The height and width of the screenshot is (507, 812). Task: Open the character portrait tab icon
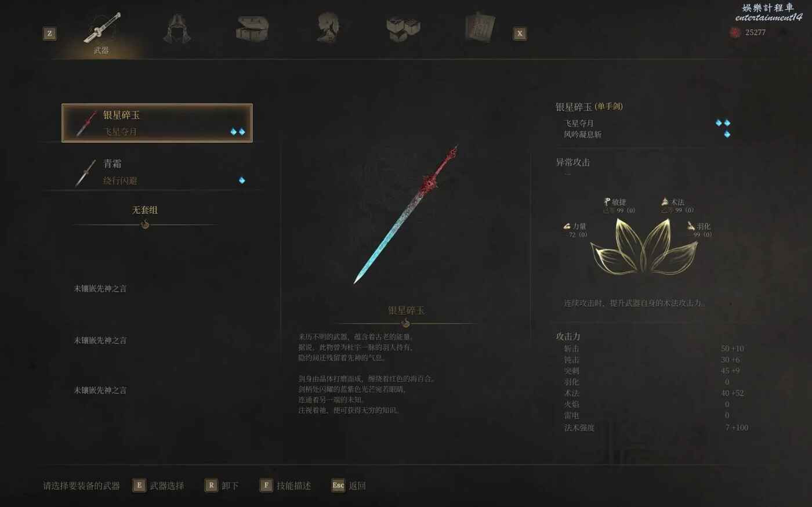[x=328, y=27]
